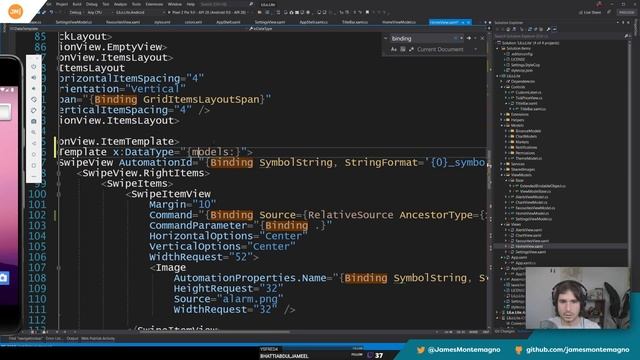Select Dependencies node in Solution Explorer
The image size is (640, 360).
(523, 82)
